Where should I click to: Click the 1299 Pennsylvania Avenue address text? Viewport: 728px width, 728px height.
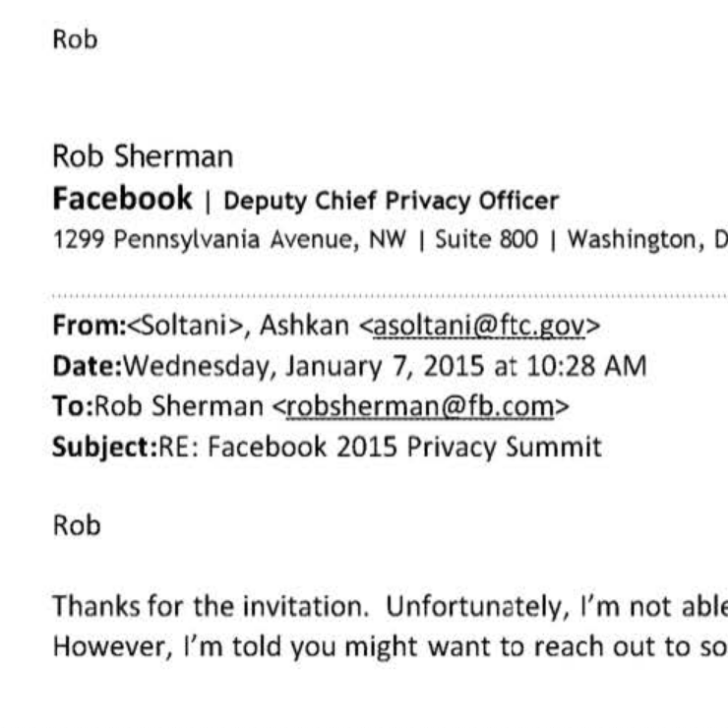[x=229, y=240]
